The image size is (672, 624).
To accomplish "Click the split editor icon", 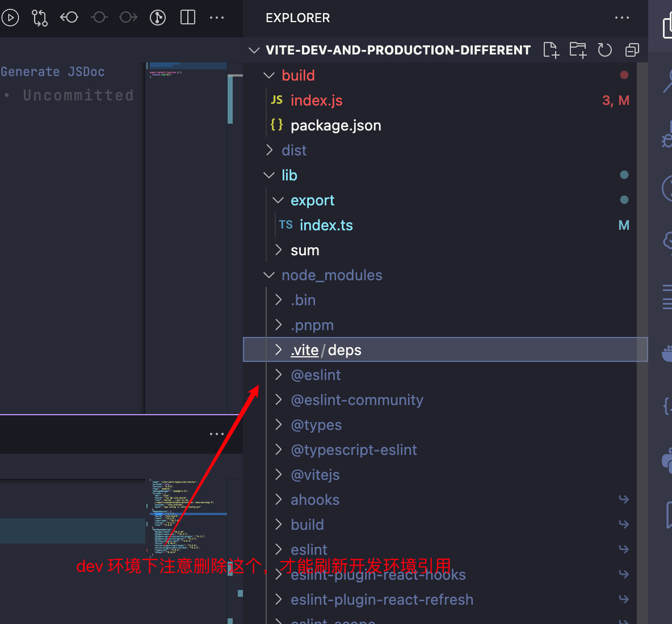I will coord(188,18).
